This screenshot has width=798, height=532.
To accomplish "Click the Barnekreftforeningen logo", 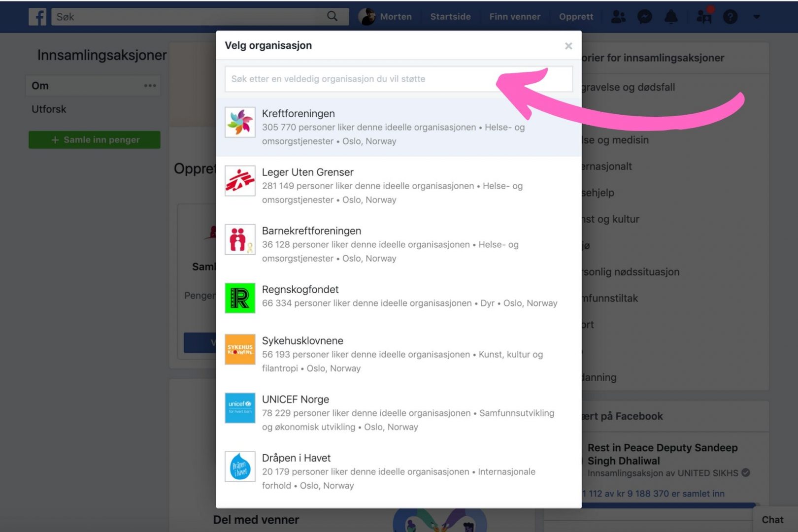I will tap(240, 239).
